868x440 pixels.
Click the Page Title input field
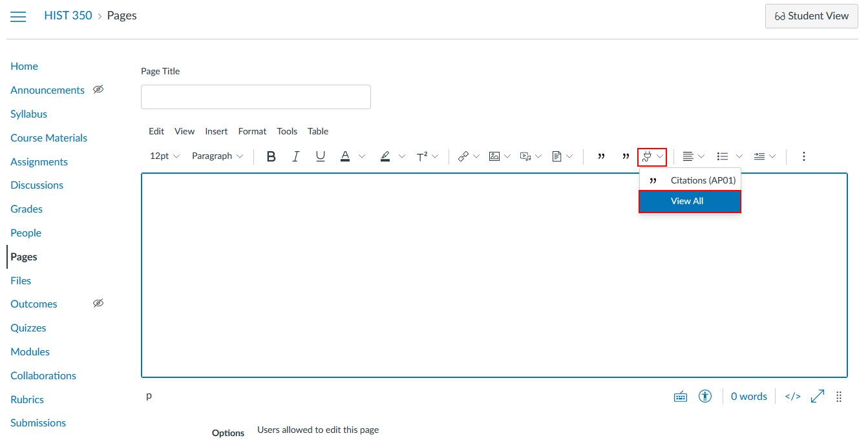coord(255,97)
